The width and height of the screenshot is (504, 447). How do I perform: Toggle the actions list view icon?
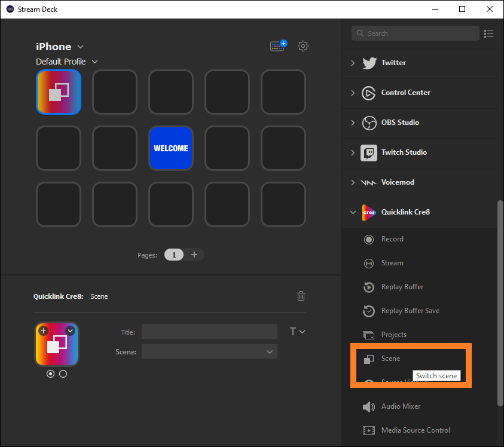tap(488, 33)
